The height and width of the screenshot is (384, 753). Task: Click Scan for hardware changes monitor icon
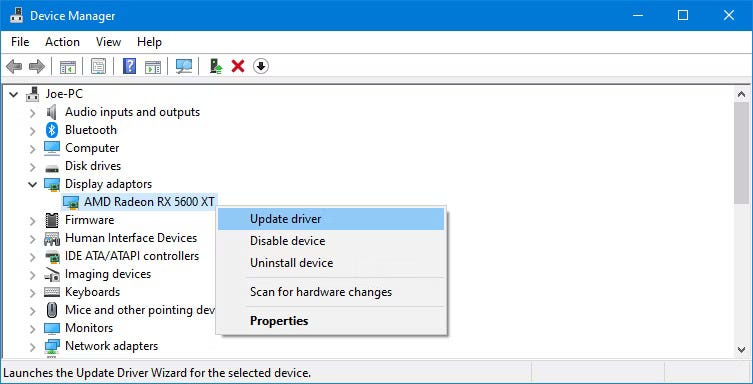pyautogui.click(x=183, y=66)
